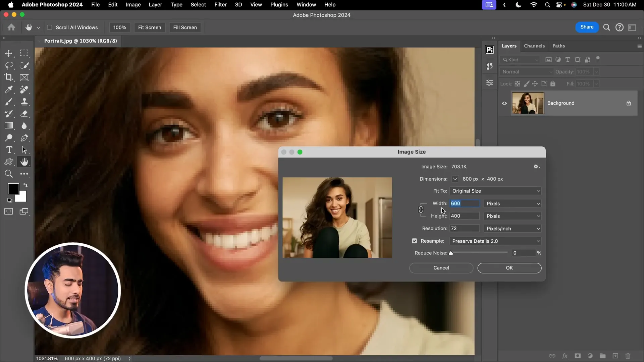This screenshot has width=644, height=362.
Task: Enable Scroll All Windows checkbox
Action: [50, 27]
